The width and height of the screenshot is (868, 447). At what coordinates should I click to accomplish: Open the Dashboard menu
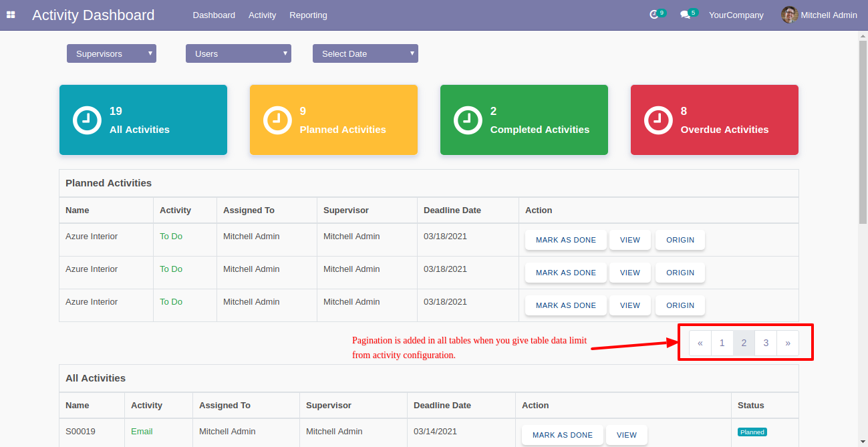[x=214, y=15]
